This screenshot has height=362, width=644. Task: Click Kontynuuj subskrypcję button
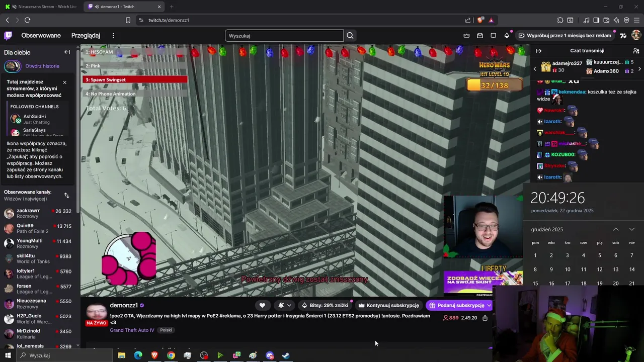click(388, 305)
